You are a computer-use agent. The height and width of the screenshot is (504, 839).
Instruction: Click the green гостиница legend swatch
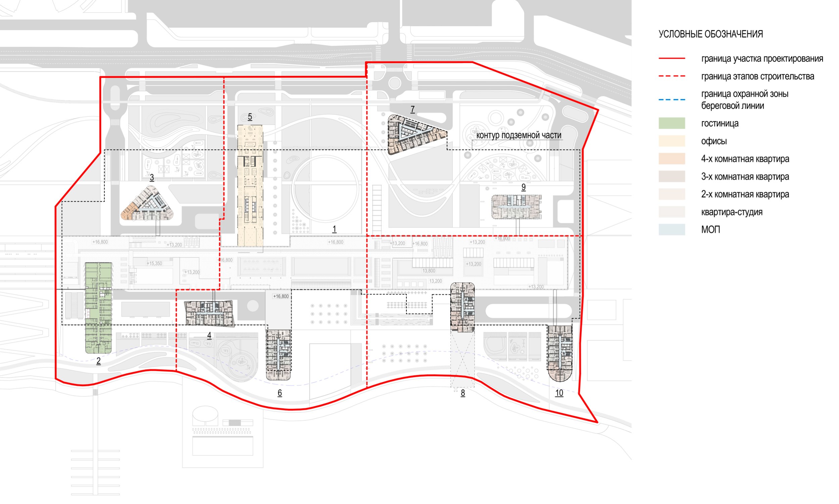tap(671, 123)
